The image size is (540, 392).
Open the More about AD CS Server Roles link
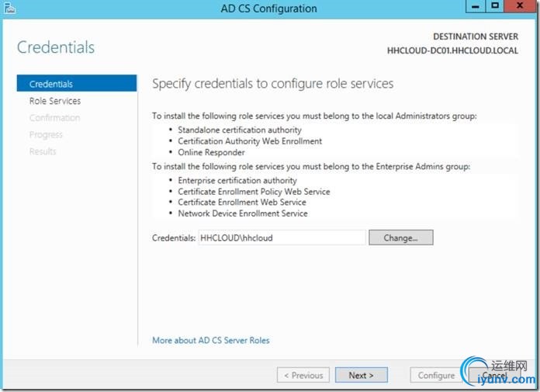[211, 340]
